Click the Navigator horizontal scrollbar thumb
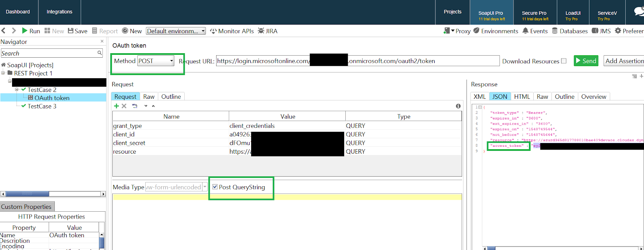 (27, 194)
